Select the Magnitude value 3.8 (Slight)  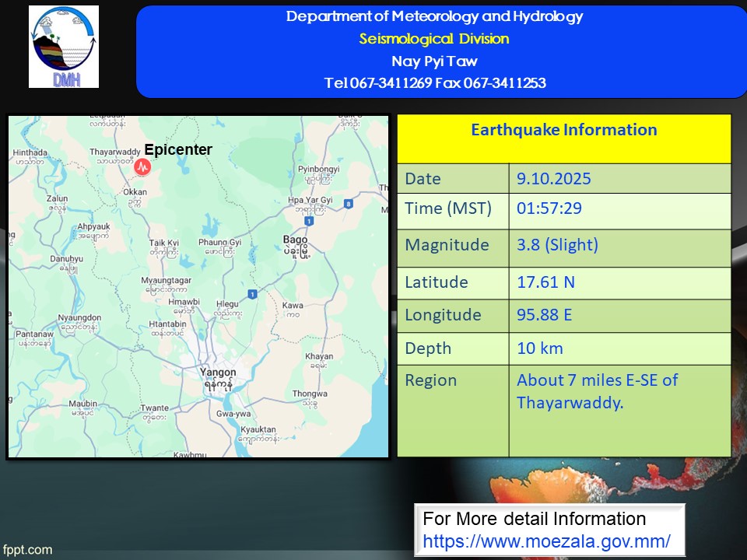coord(557,245)
